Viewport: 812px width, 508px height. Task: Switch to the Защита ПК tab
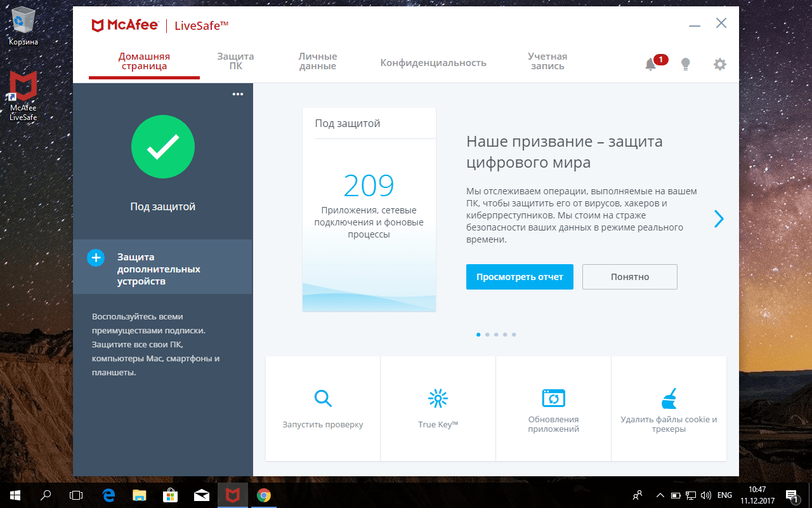pos(235,62)
